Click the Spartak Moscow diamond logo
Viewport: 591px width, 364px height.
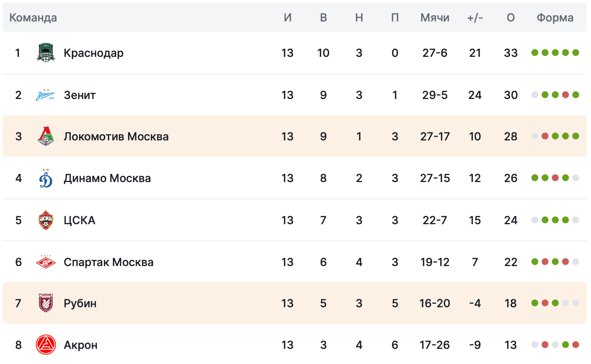(46, 262)
